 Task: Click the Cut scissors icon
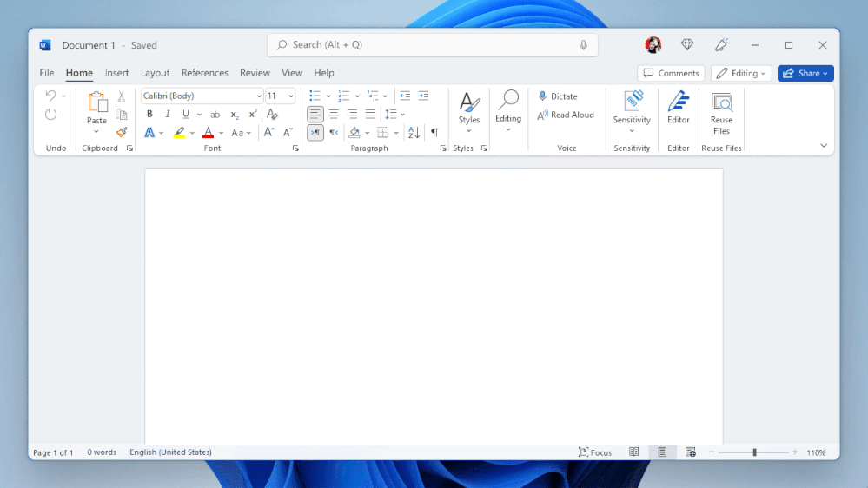[x=122, y=96]
